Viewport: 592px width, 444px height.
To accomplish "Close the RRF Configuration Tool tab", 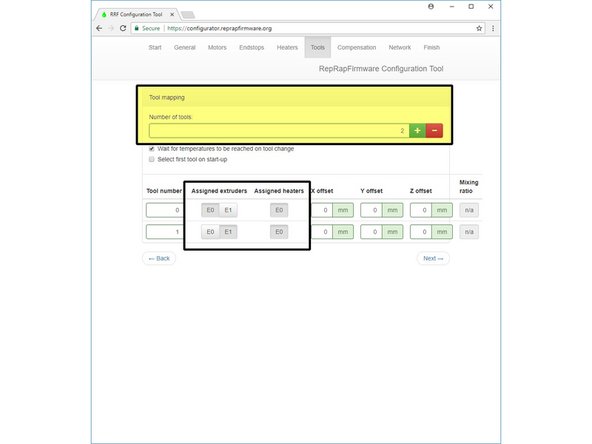I will 172,14.
